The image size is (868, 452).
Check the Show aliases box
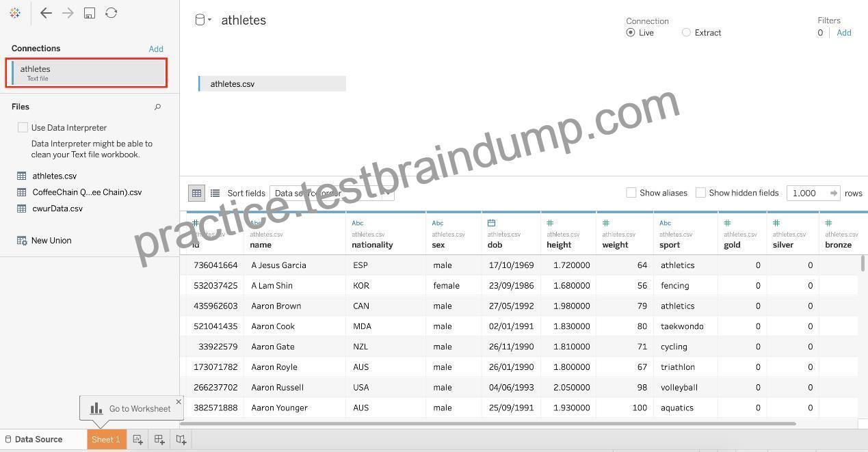(631, 193)
